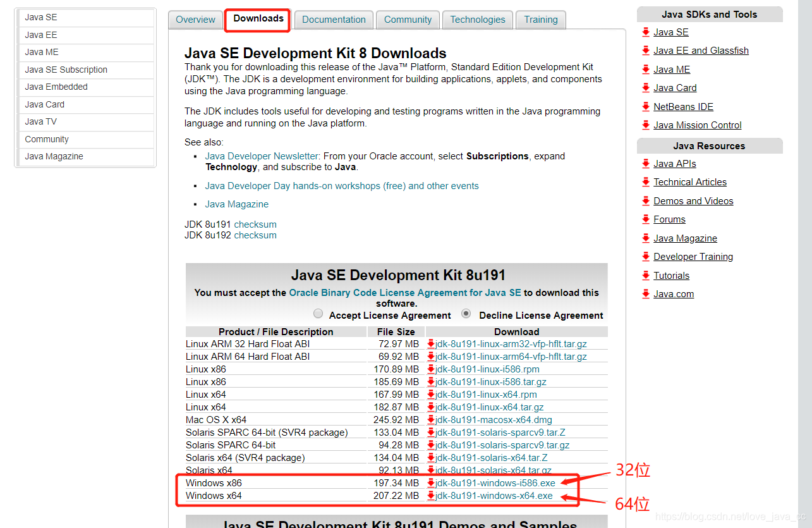Viewport: 812px width, 528px height.
Task: Click red arrow icon beside Tutorials
Action: point(645,275)
